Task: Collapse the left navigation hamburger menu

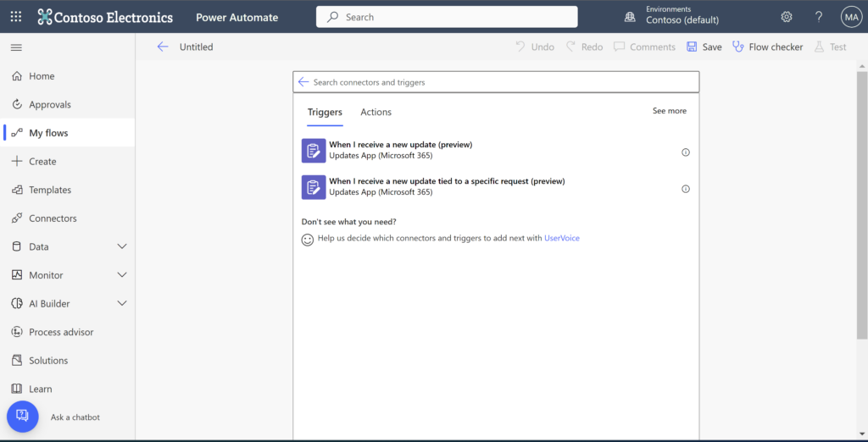Action: 16,47
